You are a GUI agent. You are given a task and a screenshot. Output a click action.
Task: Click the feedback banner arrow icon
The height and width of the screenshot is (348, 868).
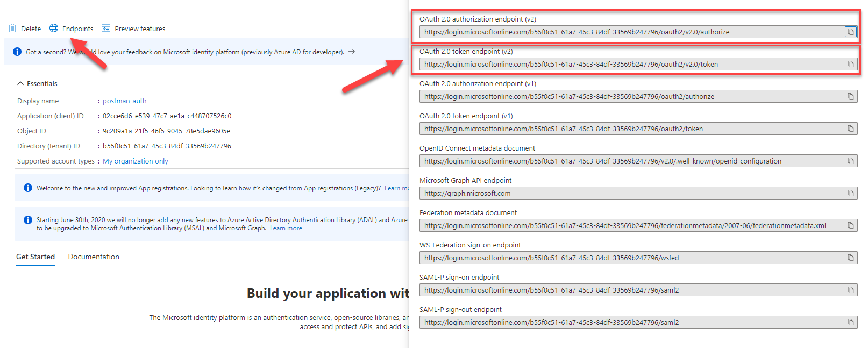(x=352, y=52)
